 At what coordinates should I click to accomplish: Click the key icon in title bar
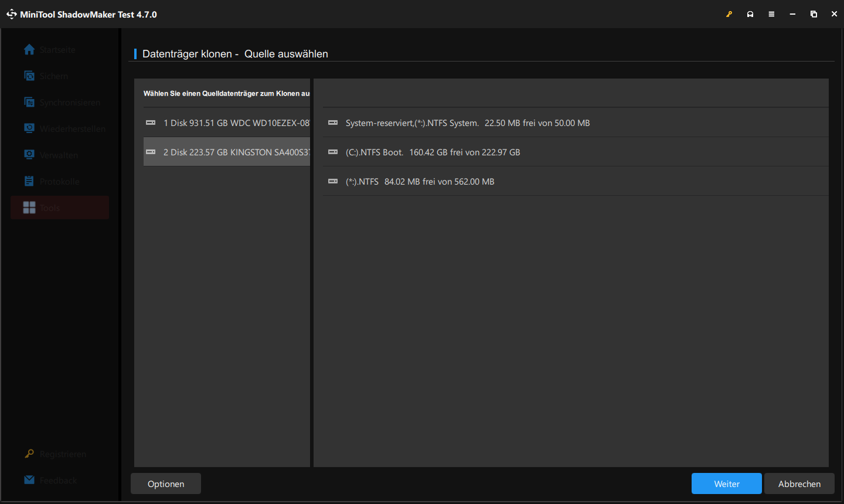click(729, 14)
